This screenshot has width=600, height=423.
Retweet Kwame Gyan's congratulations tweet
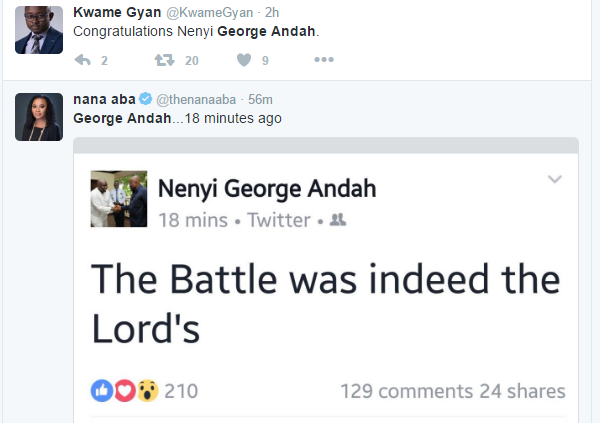click(163, 61)
